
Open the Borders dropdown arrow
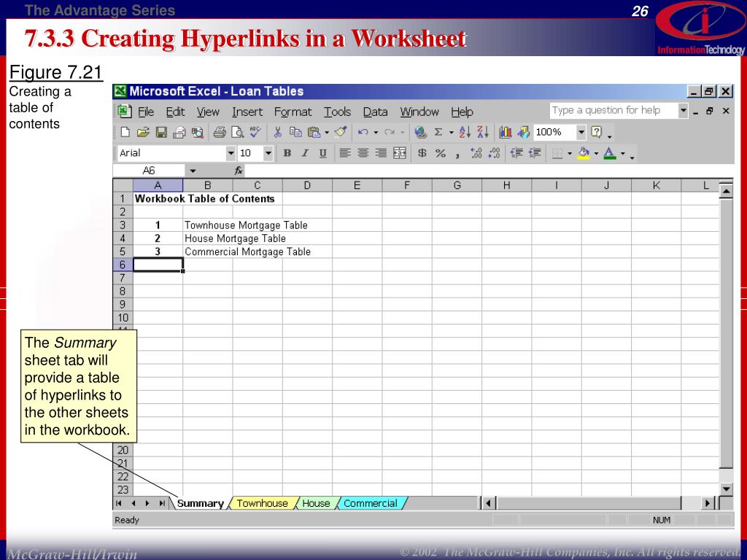[x=569, y=153]
